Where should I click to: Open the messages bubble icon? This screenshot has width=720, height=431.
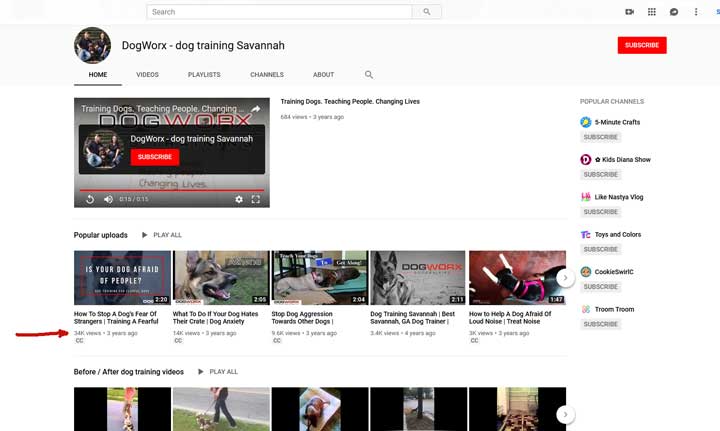[674, 12]
